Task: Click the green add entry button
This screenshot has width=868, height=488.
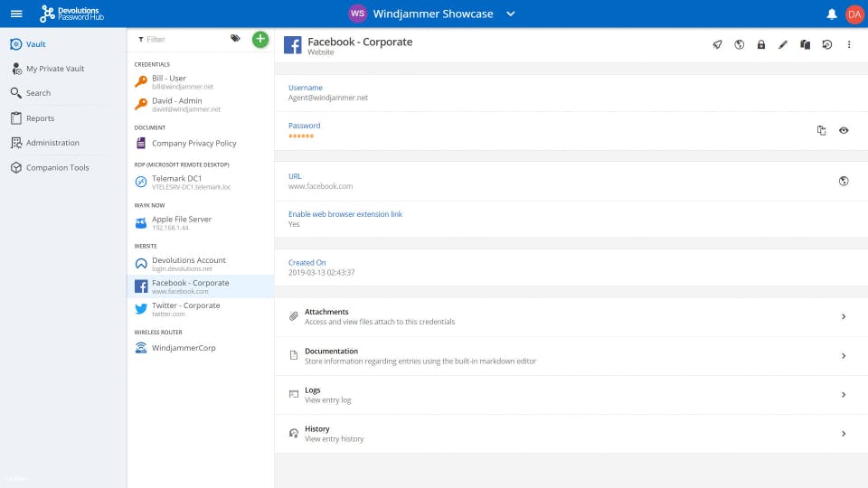Action: (x=260, y=39)
